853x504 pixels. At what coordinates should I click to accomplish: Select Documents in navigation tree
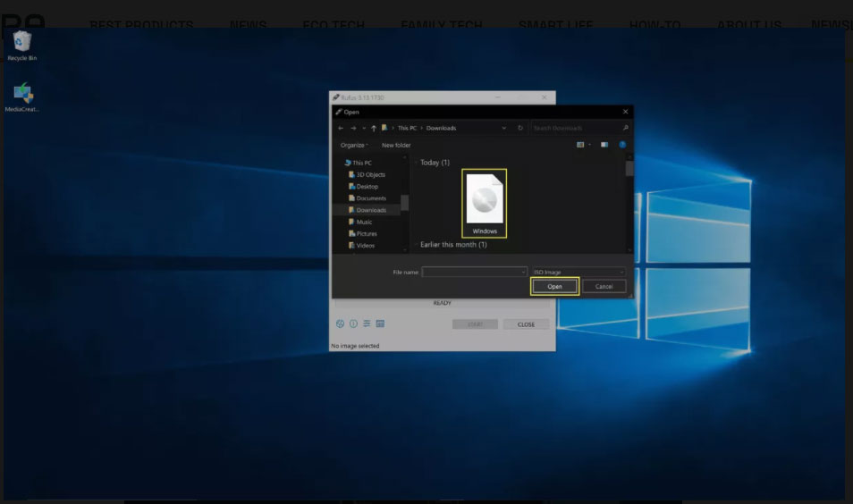[367, 198]
